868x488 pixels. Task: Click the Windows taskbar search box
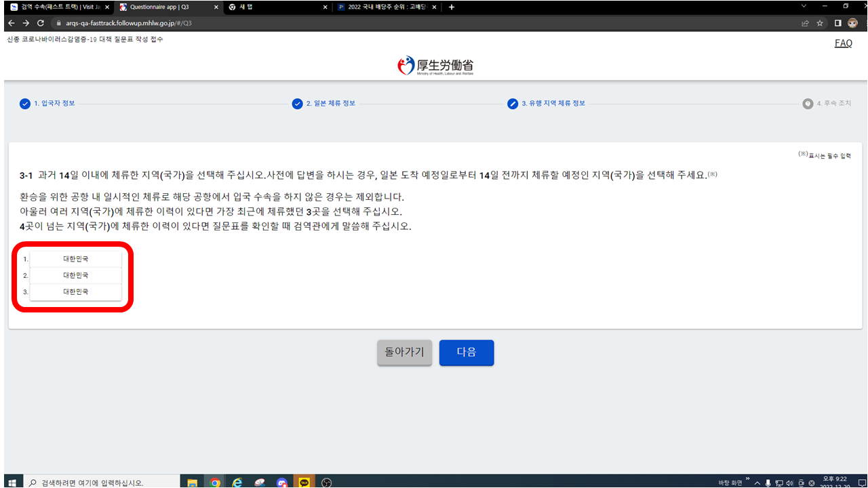coord(102,482)
